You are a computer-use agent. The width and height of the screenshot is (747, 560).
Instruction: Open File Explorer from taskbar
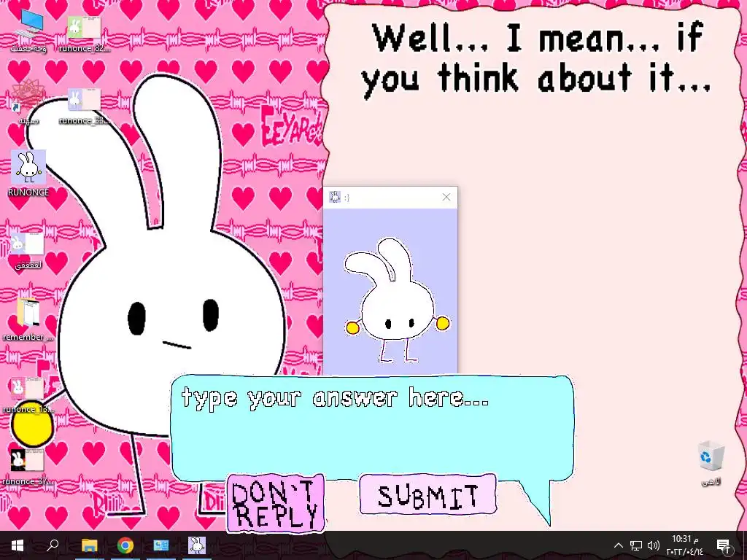89,545
